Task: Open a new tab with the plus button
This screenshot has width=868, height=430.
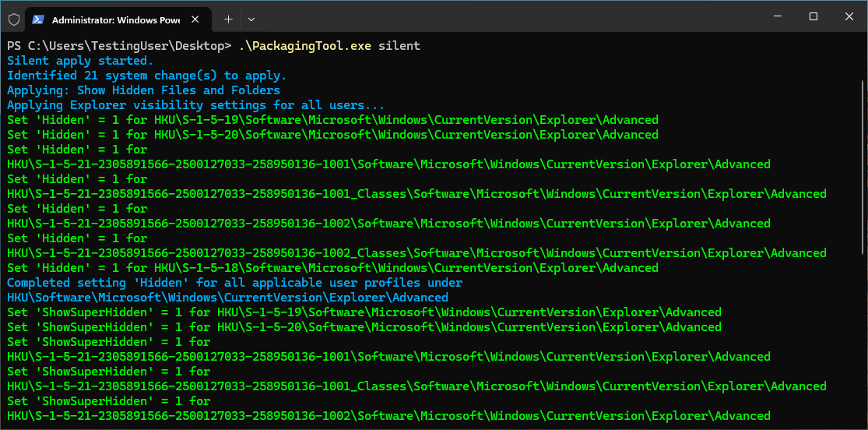Action: point(228,19)
